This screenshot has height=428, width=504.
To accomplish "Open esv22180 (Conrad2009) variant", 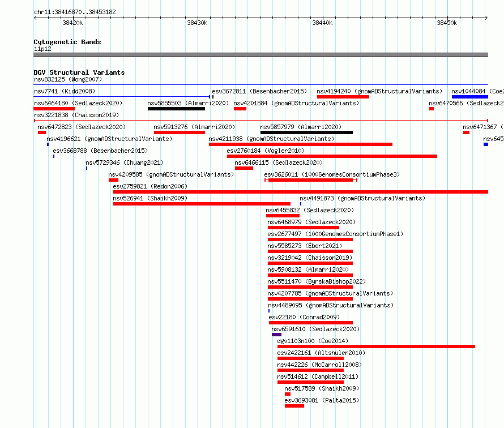I will point(304,317).
